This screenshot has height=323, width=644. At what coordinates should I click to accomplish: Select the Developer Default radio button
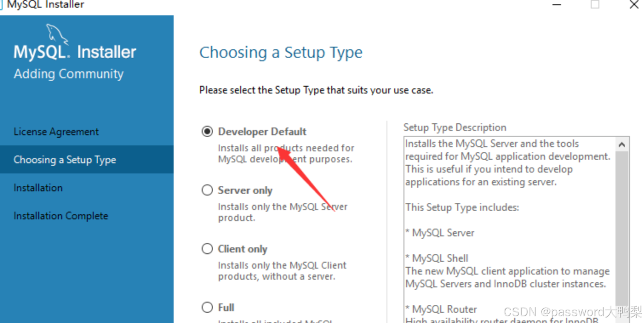(207, 132)
